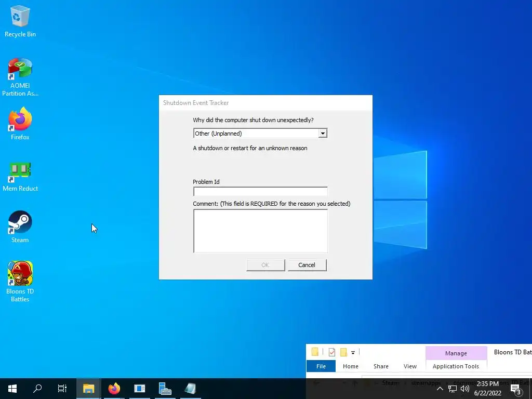Open network status tray icon
This screenshot has height=399, width=532.
(x=453, y=389)
